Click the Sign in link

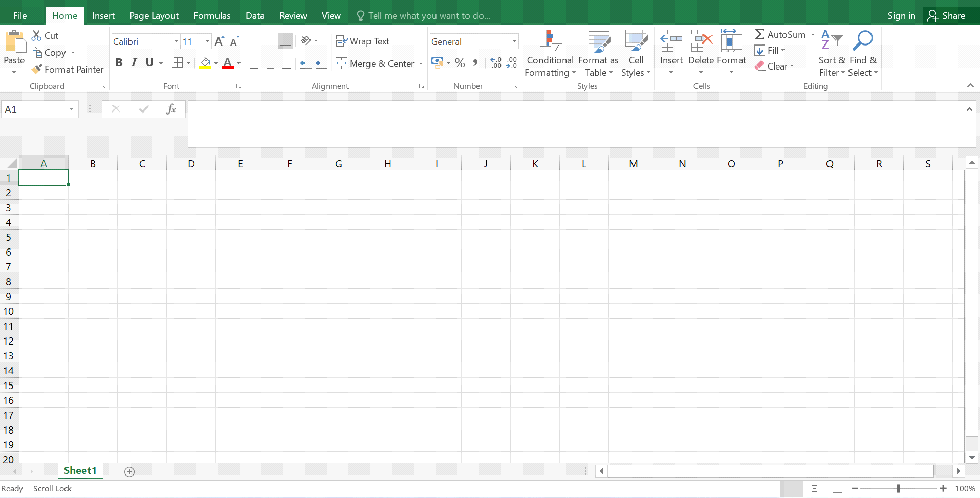[x=902, y=15]
